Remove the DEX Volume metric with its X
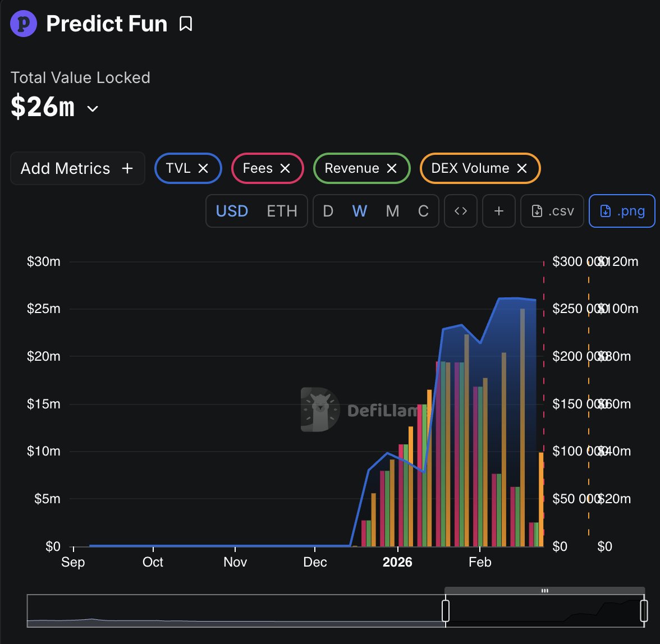The width and height of the screenshot is (660, 644). [522, 168]
